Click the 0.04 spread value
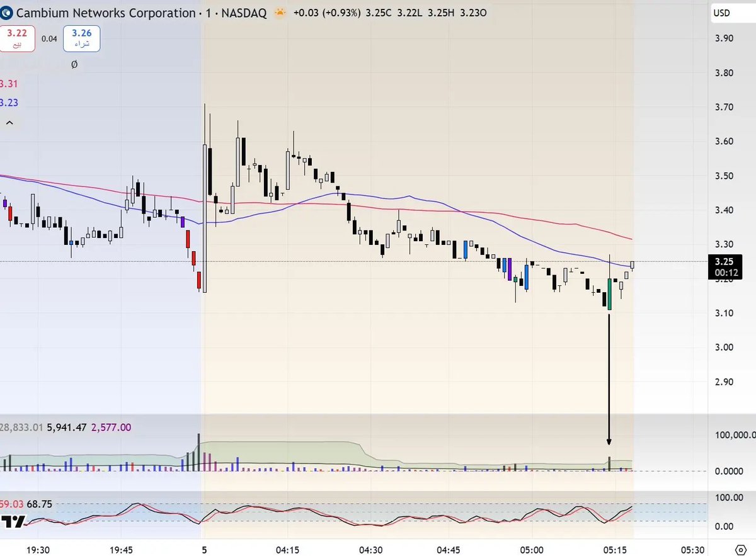The height and width of the screenshot is (556, 756). click(49, 38)
